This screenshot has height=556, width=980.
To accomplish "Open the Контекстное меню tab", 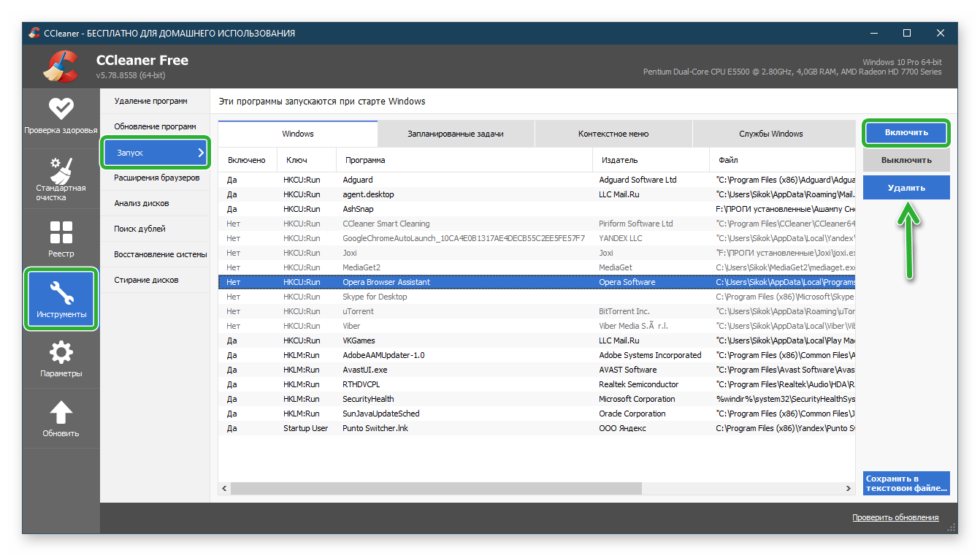I will (x=613, y=134).
